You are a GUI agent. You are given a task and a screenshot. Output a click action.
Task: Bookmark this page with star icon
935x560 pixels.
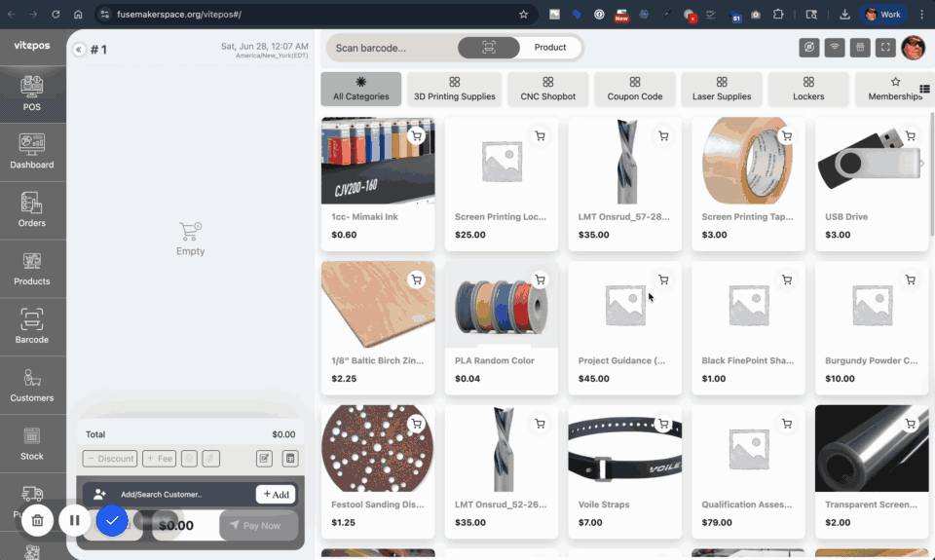[524, 15]
